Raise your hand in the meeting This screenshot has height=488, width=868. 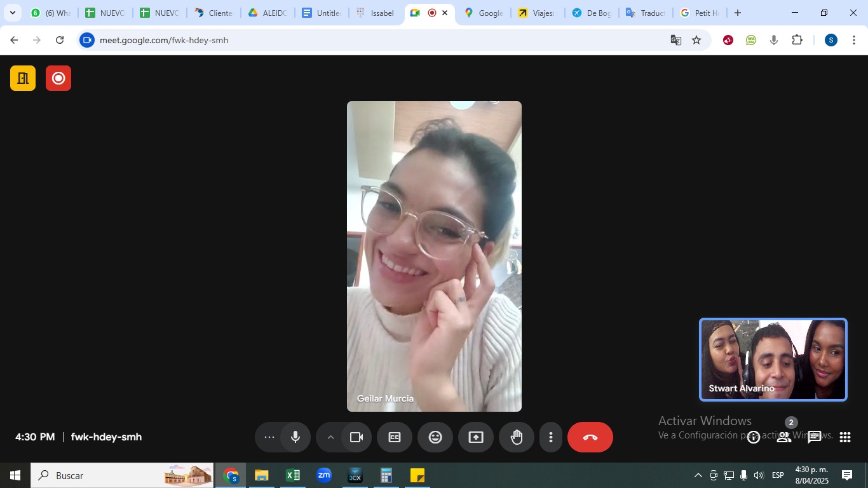coord(517,437)
